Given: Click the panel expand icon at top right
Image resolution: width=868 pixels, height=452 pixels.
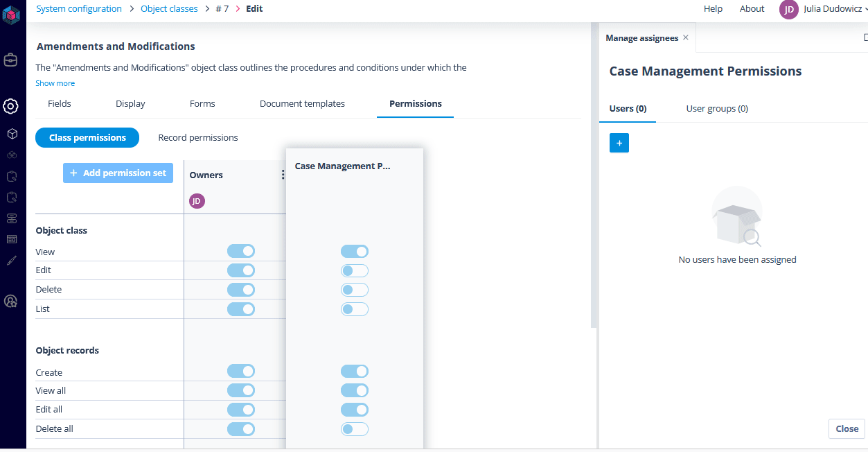Looking at the screenshot, I should (x=865, y=38).
